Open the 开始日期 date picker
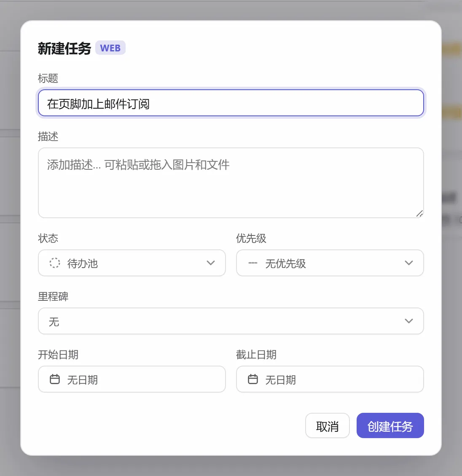 (x=132, y=379)
